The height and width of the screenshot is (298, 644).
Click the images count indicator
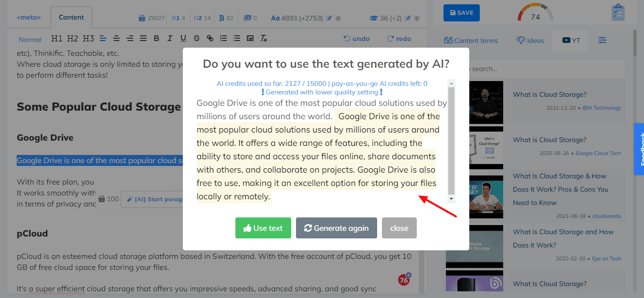tap(250, 18)
